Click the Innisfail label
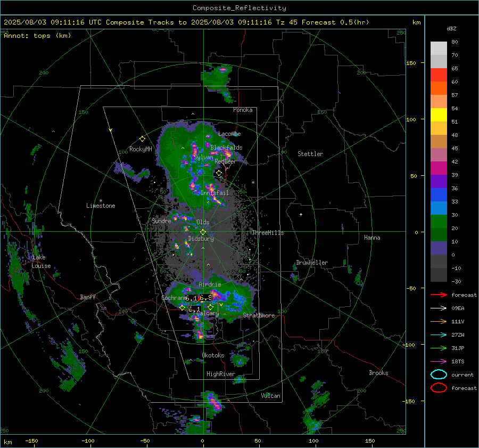Image resolution: width=479 pixels, height=448 pixels. pos(214,193)
